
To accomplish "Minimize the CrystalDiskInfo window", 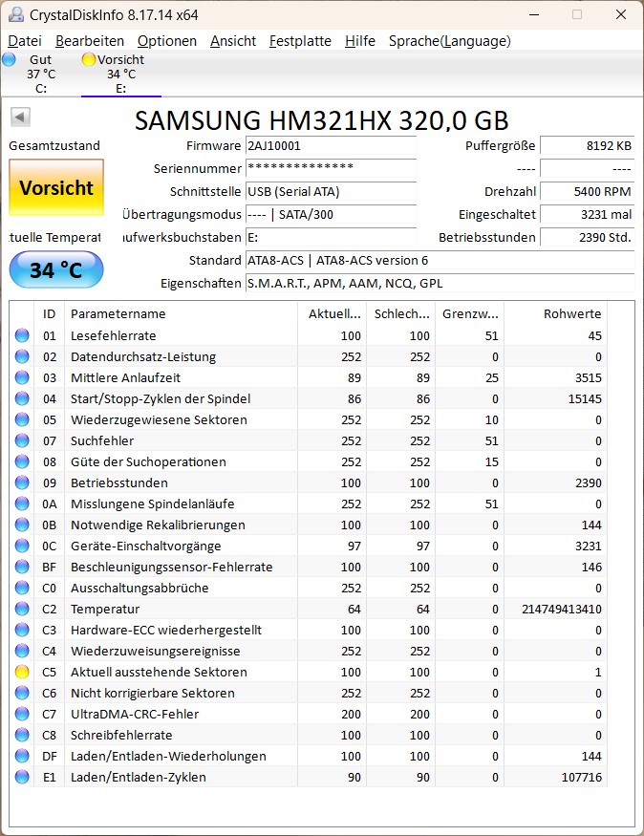I will [x=534, y=14].
